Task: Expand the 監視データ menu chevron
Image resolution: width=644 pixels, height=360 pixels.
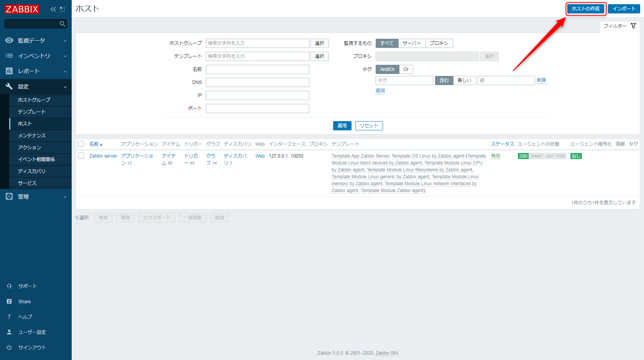Action: (x=65, y=41)
